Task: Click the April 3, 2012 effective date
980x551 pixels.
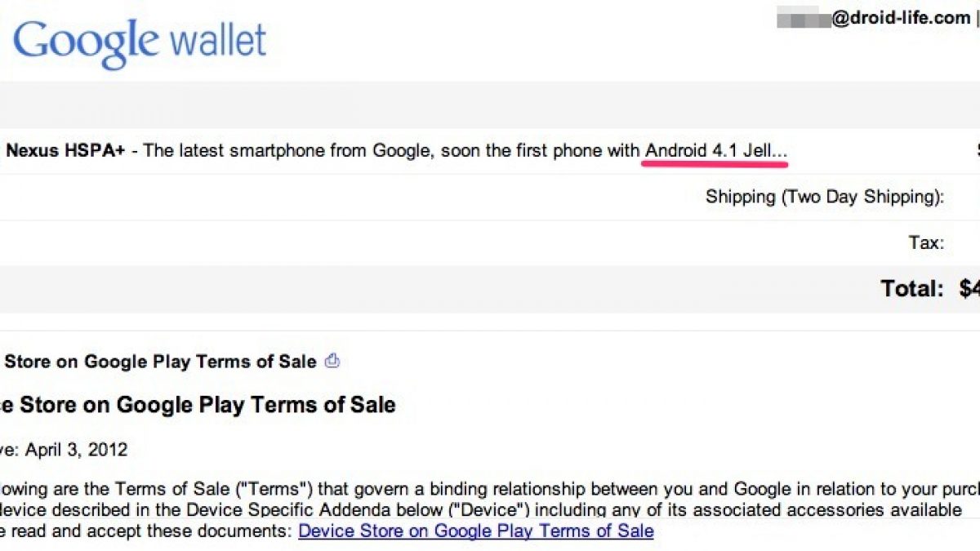Action: pos(76,450)
